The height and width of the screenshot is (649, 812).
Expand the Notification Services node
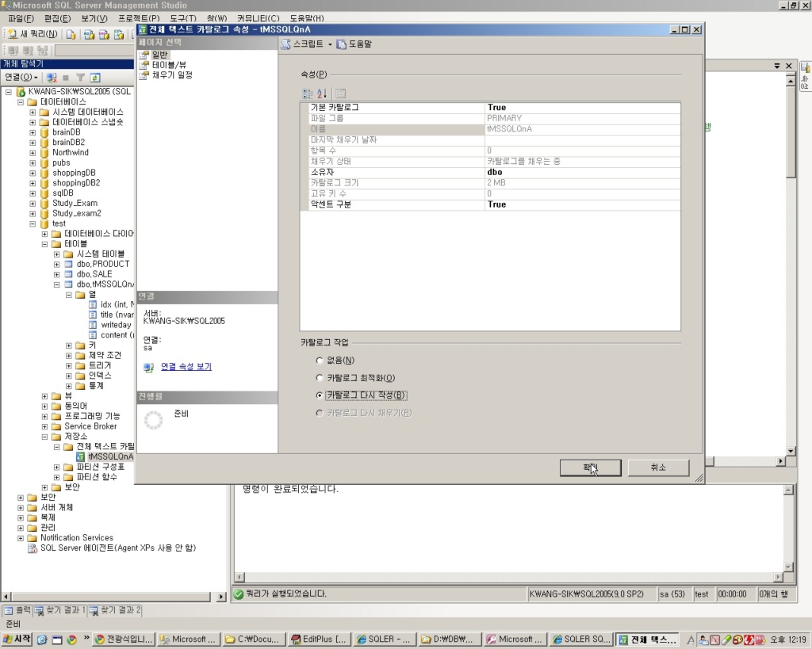[21, 538]
